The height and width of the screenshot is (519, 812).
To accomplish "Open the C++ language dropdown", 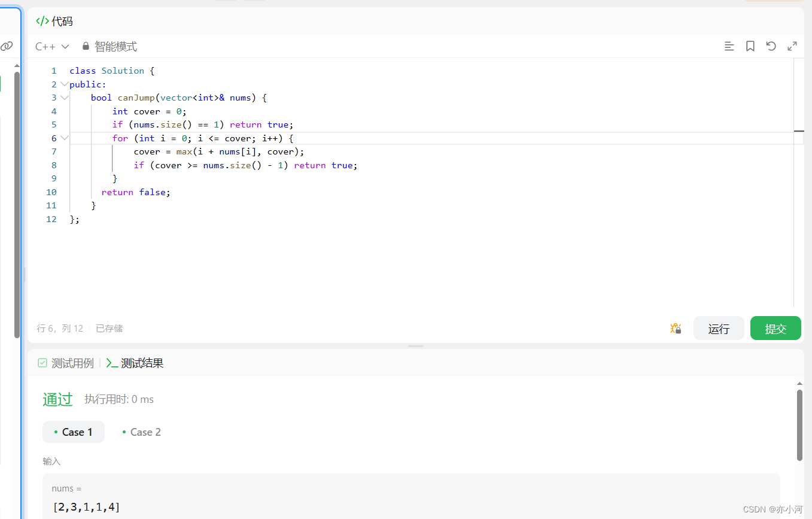I will 52,46.
